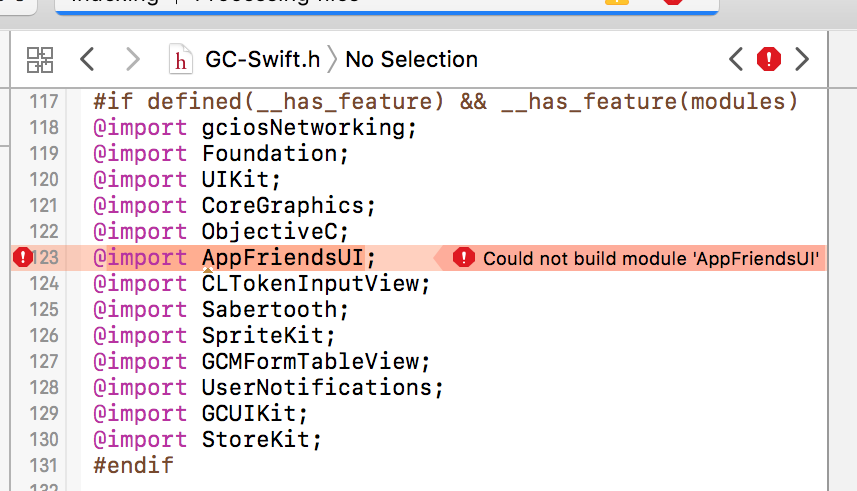Click the error icon in line 123 gutter
Image resolution: width=857 pixels, height=491 pixels.
click(x=23, y=257)
